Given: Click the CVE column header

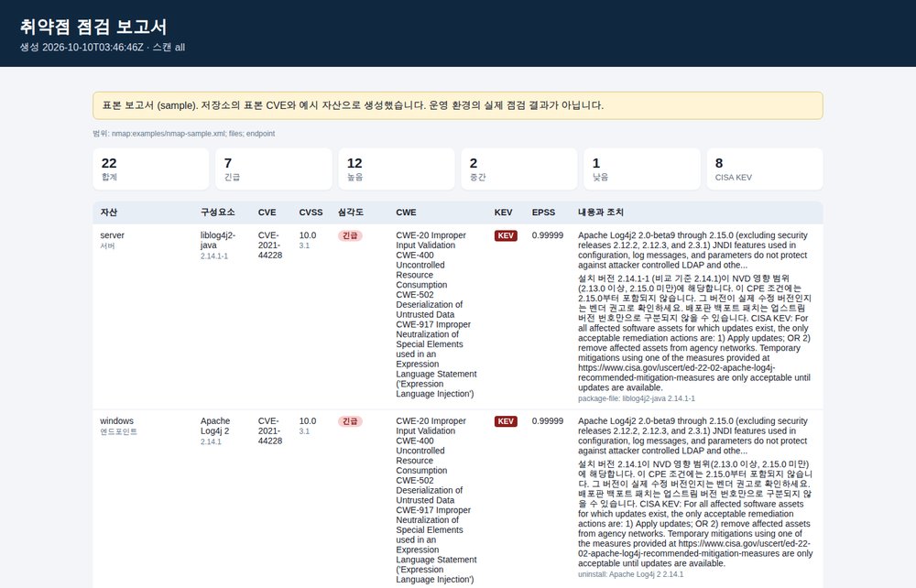Looking at the screenshot, I should pos(267,212).
